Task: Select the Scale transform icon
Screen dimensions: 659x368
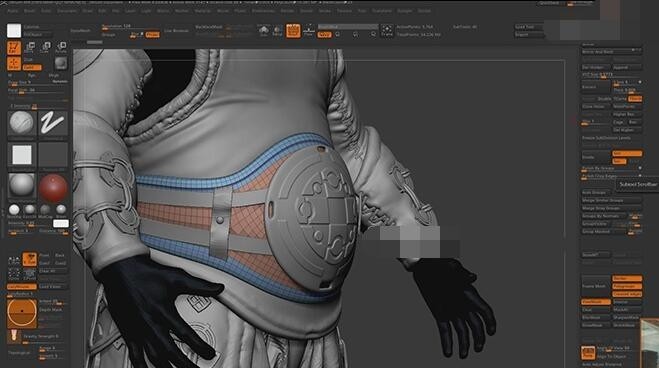Action: (46, 47)
